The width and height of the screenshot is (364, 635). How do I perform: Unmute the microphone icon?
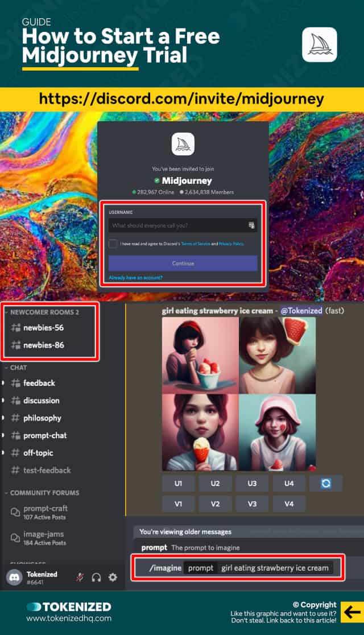(80, 578)
